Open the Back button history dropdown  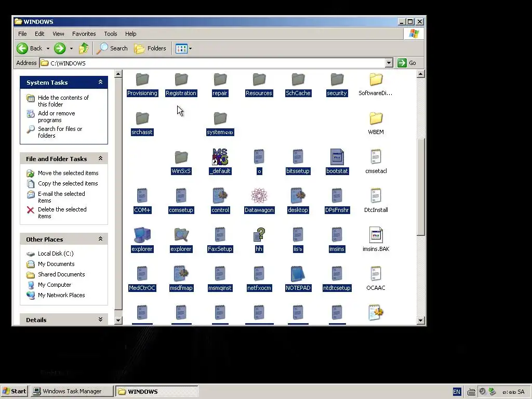click(48, 48)
